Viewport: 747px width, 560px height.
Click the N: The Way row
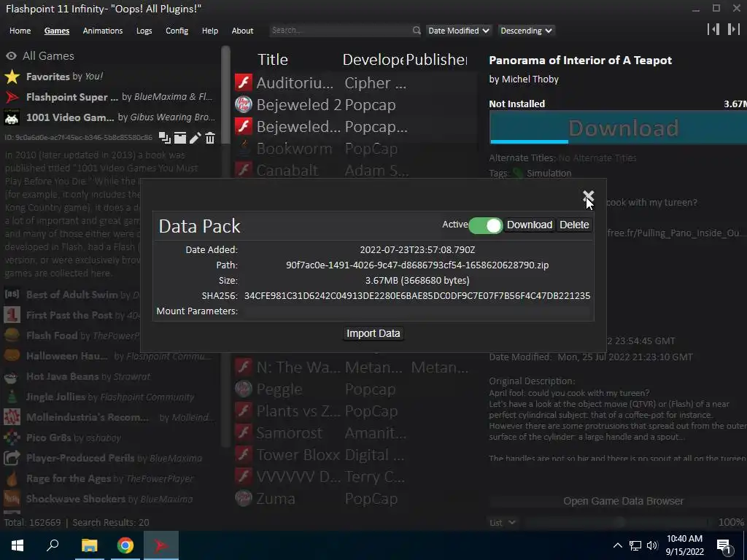355,367
